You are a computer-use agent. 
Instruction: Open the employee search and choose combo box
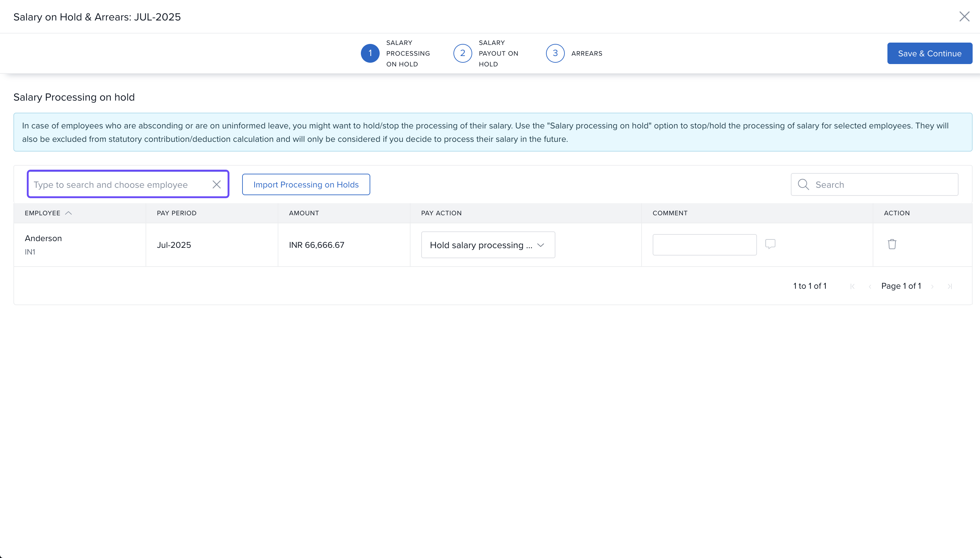coord(119,184)
